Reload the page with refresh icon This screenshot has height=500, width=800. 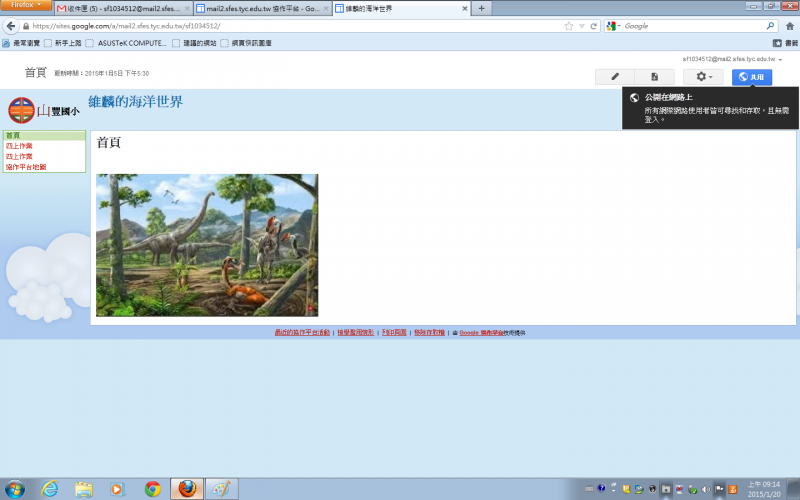[x=593, y=26]
